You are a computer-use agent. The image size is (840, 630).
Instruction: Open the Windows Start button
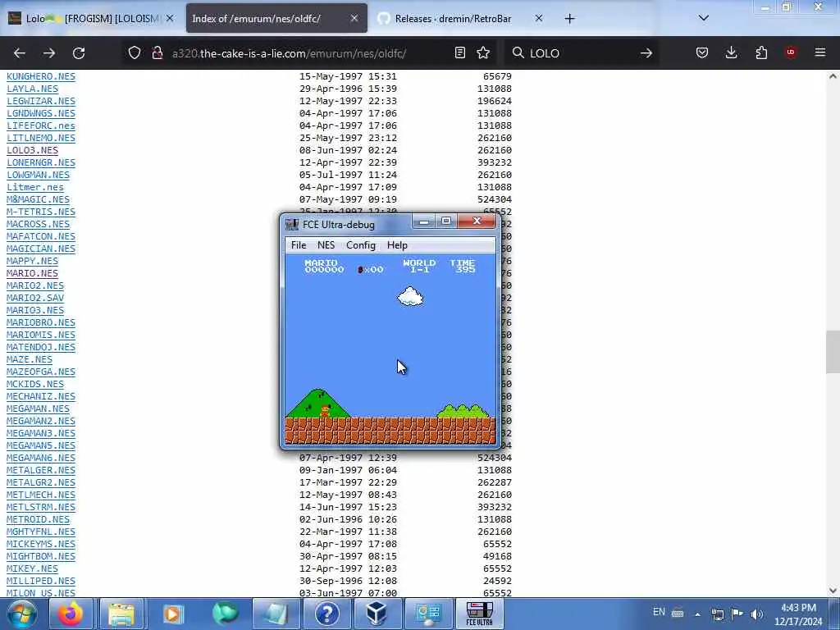(21, 614)
